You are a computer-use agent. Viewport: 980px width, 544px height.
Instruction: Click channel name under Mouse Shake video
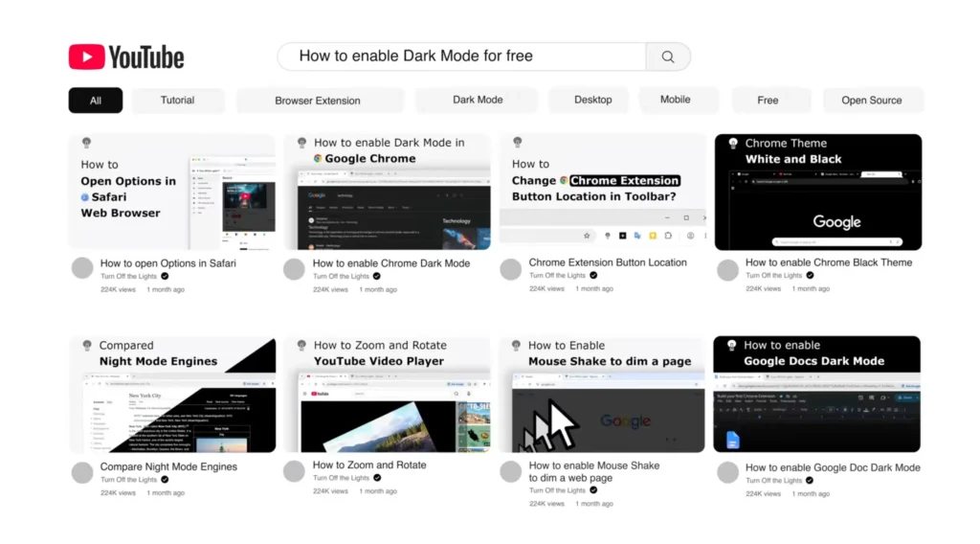(558, 491)
